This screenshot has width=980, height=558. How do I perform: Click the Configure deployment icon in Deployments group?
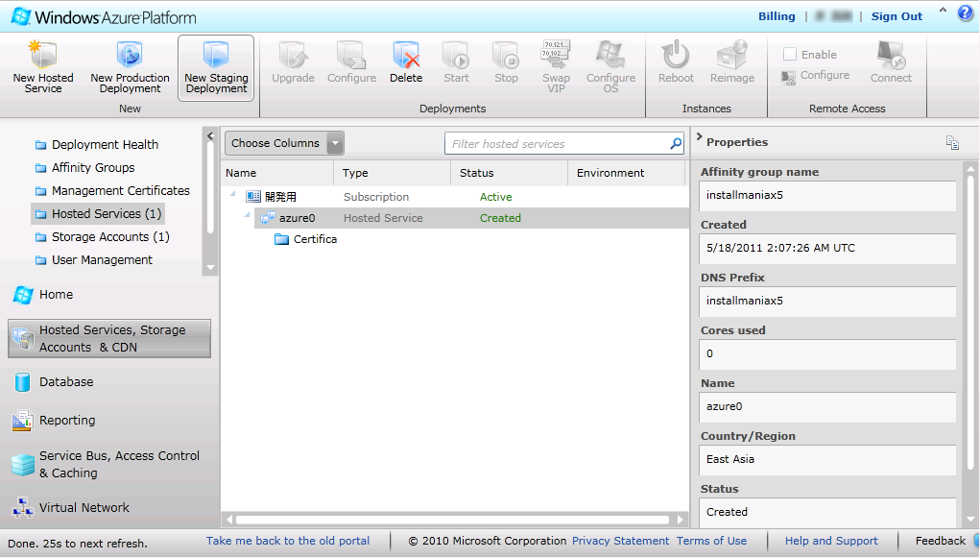point(352,62)
